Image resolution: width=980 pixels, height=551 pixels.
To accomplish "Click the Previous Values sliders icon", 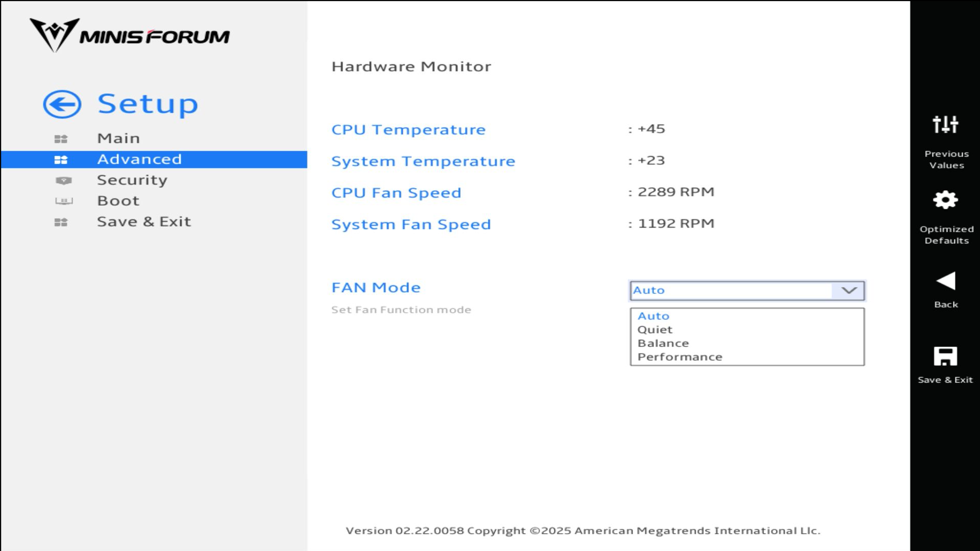I will pyautogui.click(x=945, y=124).
